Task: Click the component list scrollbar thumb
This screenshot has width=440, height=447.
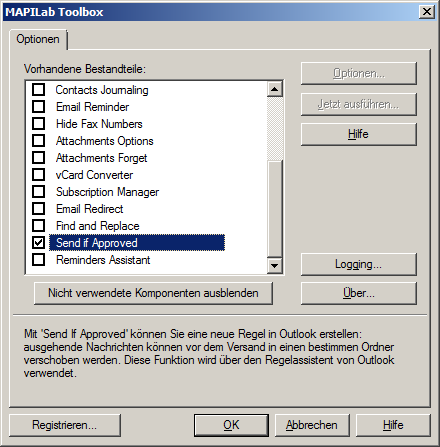Action: 275,209
